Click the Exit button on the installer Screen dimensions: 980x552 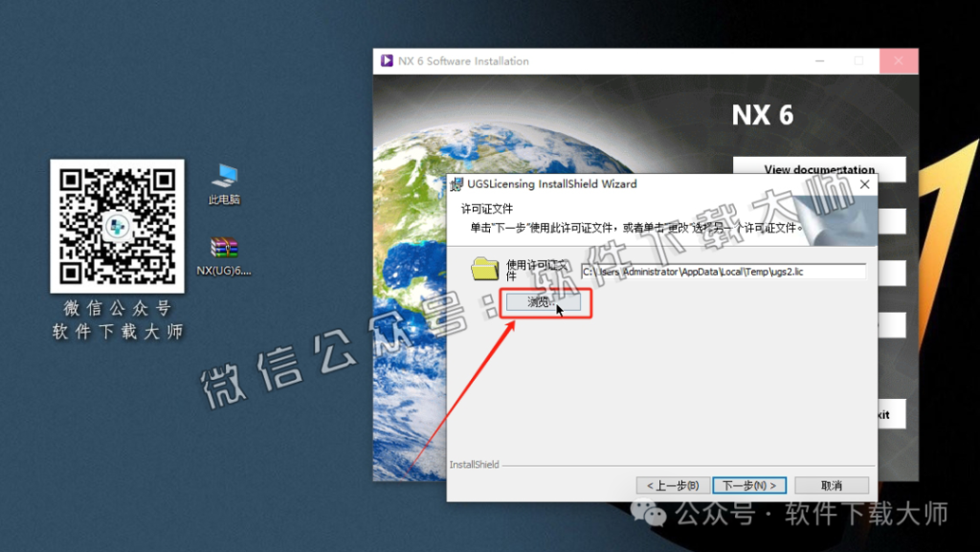pos(891,413)
